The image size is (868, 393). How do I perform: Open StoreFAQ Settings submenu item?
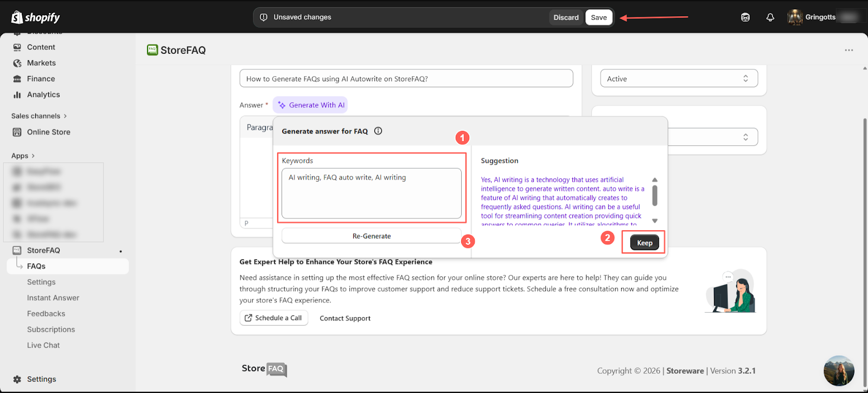(41, 282)
